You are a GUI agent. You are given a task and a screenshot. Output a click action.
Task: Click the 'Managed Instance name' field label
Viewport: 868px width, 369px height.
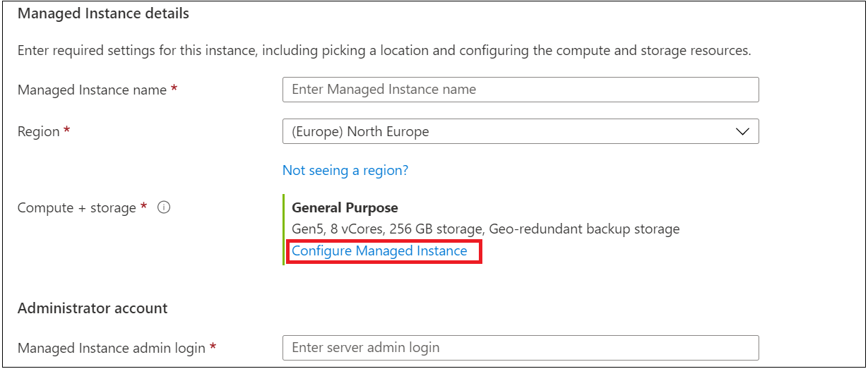[92, 90]
